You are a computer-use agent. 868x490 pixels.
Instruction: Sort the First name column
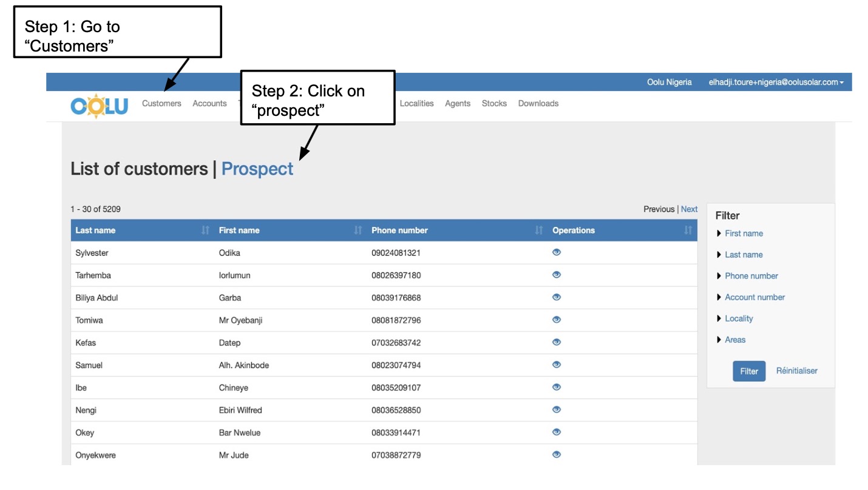358,230
